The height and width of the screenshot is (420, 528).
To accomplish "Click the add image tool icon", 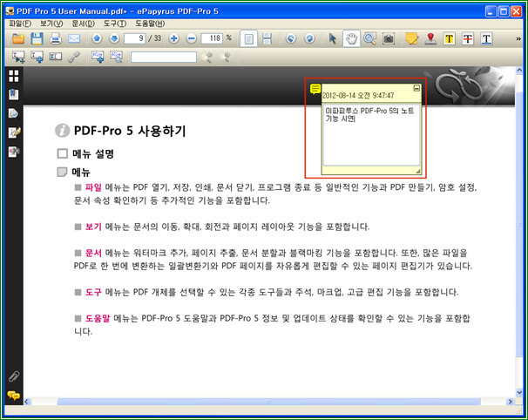I will click(x=98, y=57).
